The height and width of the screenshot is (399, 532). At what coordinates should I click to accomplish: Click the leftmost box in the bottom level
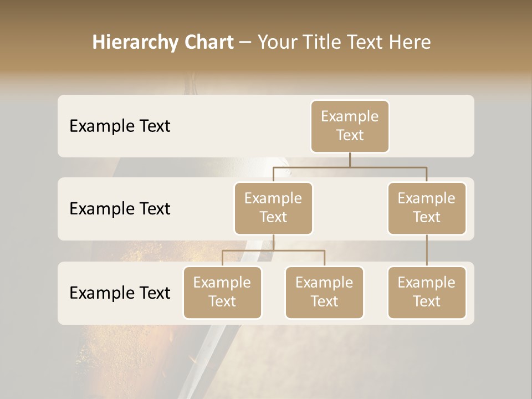coord(222,292)
